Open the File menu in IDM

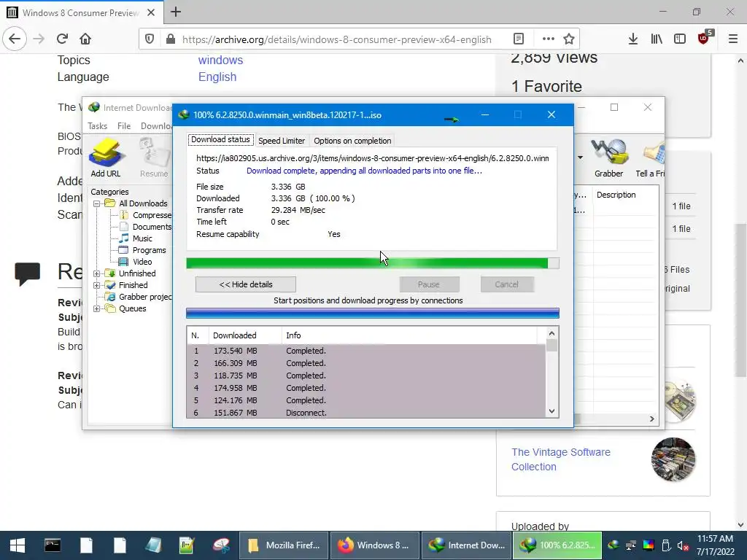click(x=124, y=125)
